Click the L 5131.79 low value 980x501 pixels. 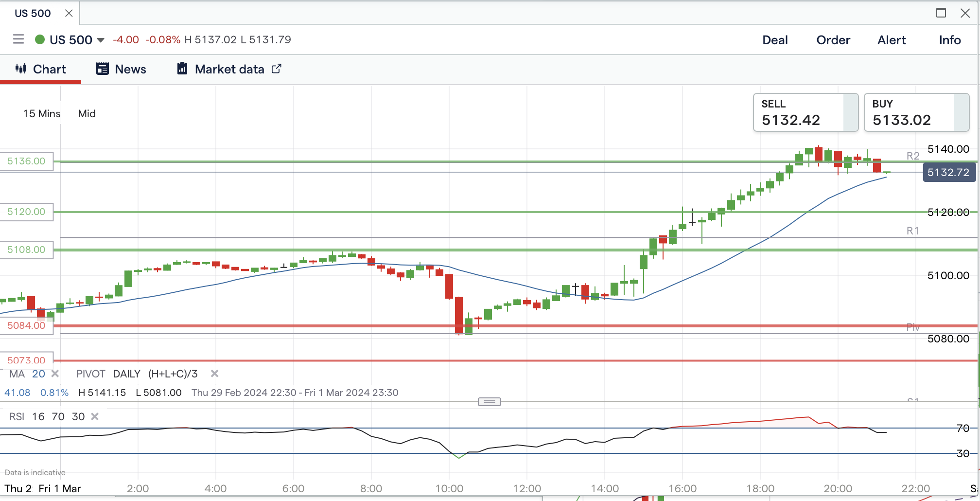tap(266, 40)
